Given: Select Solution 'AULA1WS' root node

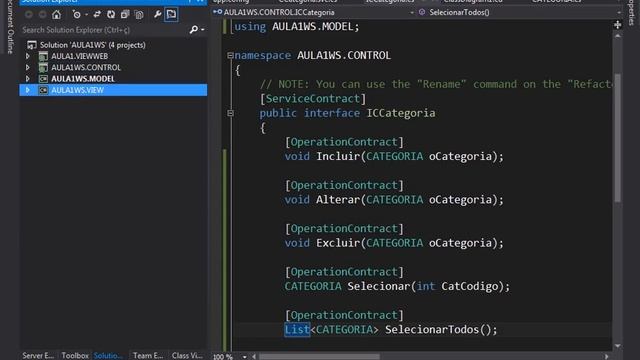Looking at the screenshot, I should (x=93, y=45).
